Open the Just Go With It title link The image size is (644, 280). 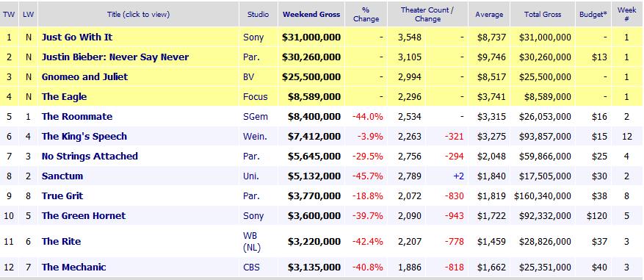(x=77, y=37)
